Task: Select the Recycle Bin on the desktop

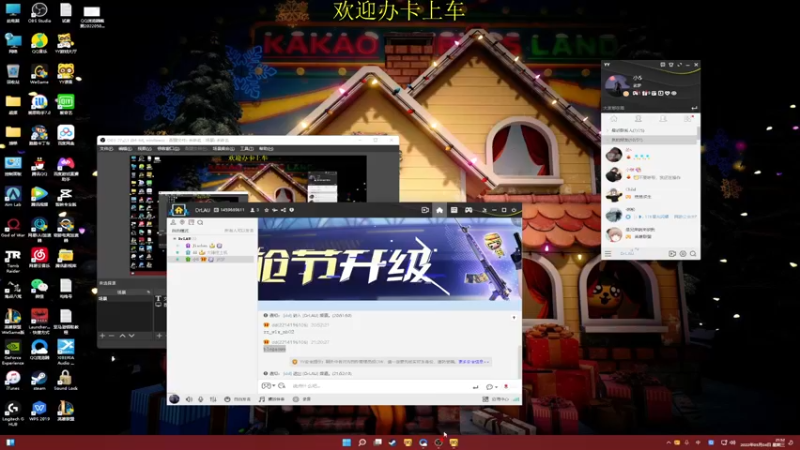Action: pyautogui.click(x=13, y=73)
